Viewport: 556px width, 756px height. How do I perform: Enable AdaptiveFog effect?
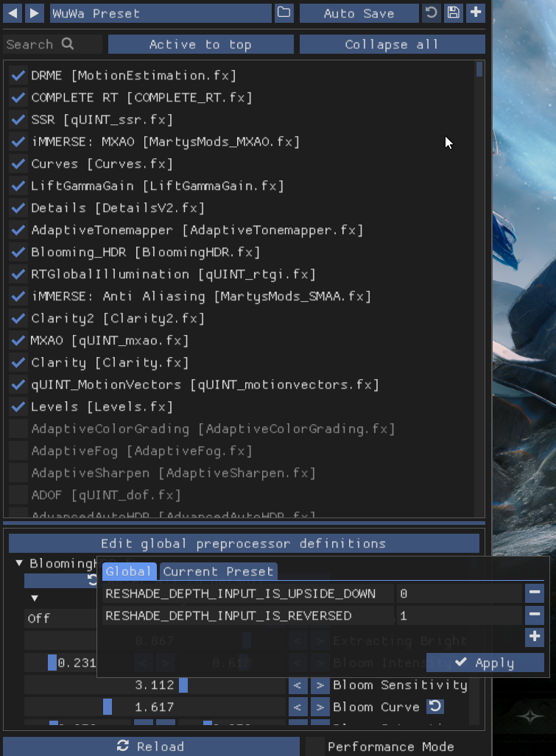click(x=18, y=451)
